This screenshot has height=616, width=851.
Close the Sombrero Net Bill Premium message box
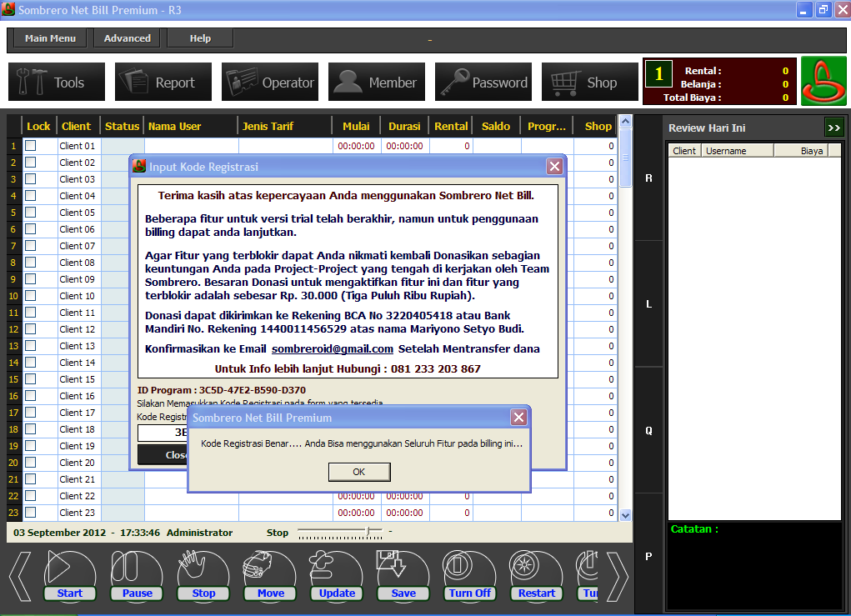point(518,418)
